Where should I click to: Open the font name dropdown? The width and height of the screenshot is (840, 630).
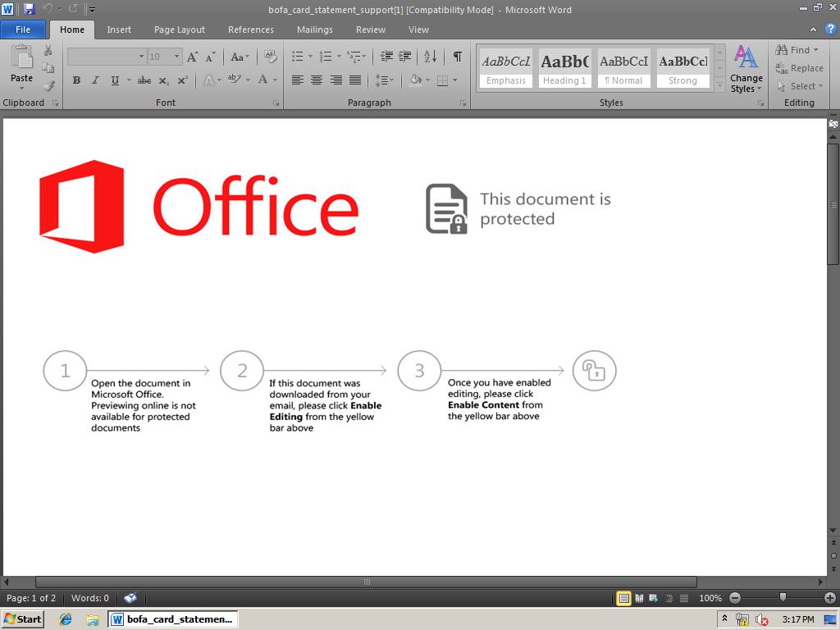click(141, 57)
